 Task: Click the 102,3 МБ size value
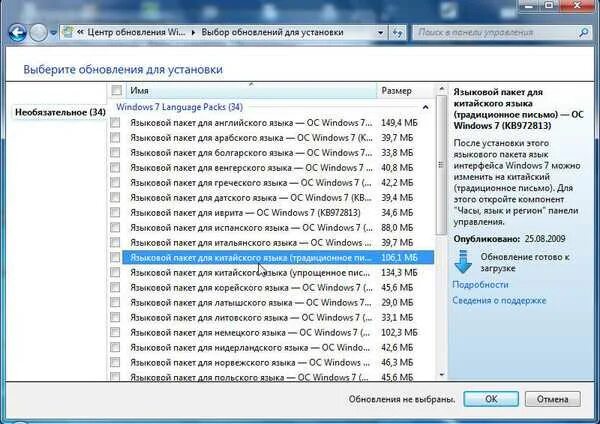coord(399,333)
